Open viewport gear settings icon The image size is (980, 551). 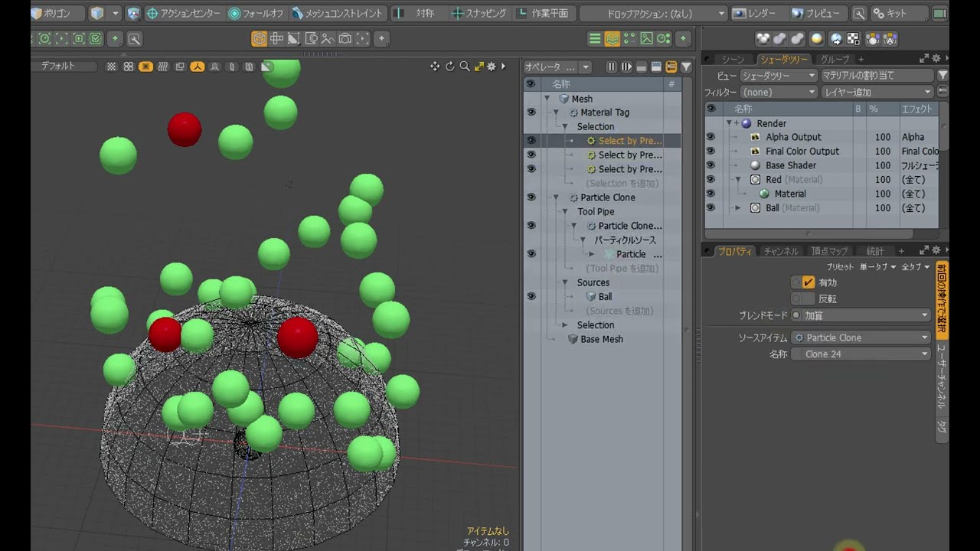click(x=492, y=67)
